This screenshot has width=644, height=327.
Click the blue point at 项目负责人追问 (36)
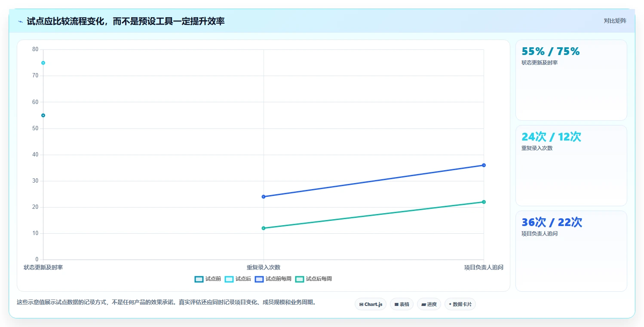pyautogui.click(x=484, y=165)
